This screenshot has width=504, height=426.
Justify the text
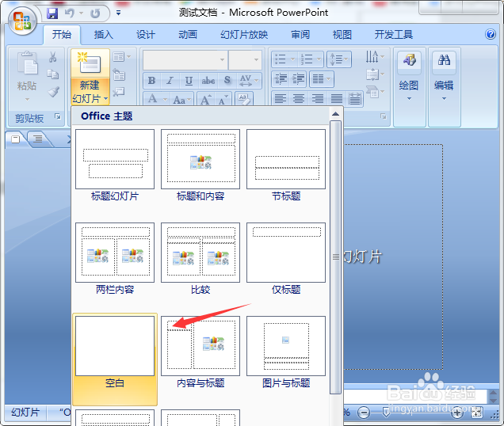(337, 99)
